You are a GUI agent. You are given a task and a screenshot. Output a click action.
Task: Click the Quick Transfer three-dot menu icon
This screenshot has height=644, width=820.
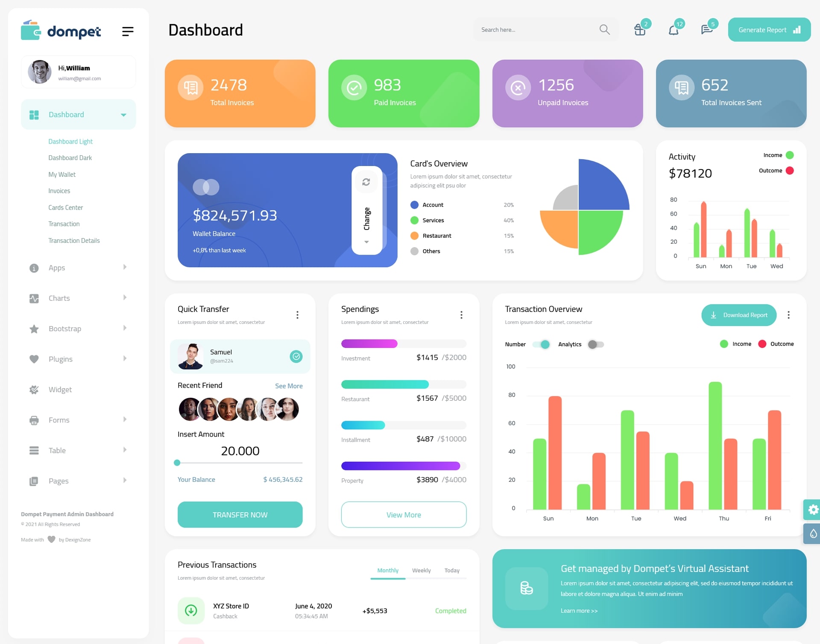tap(297, 315)
